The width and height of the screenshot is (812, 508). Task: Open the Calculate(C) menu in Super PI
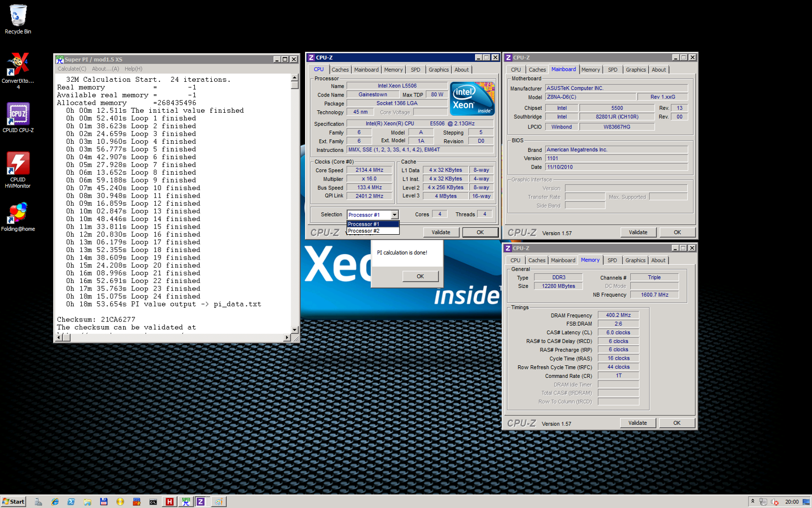pos(72,69)
